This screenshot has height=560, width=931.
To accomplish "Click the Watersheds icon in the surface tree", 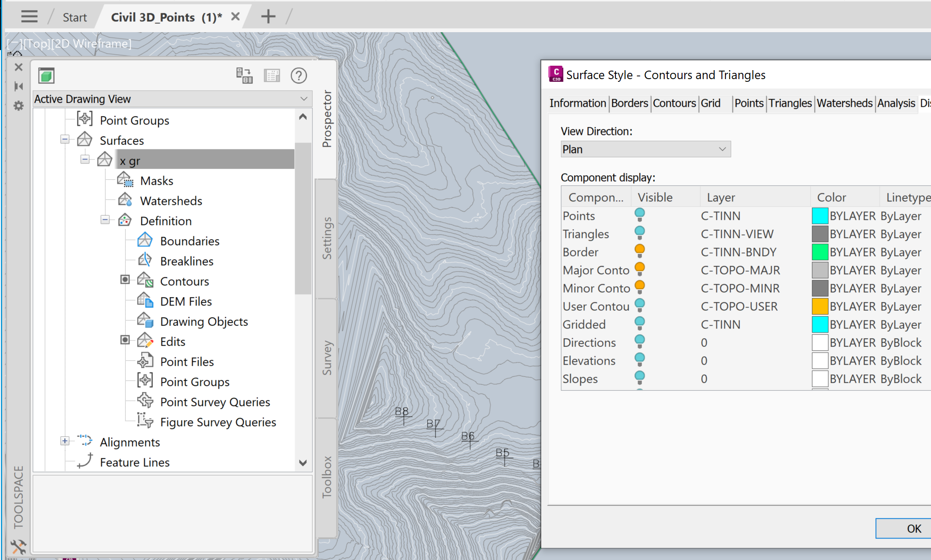I will pos(126,199).
